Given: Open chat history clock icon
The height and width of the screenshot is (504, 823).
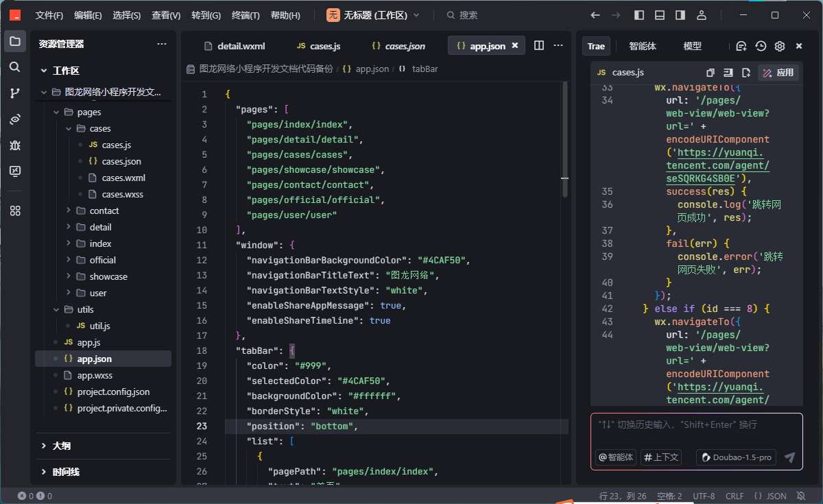Looking at the screenshot, I should click(761, 46).
